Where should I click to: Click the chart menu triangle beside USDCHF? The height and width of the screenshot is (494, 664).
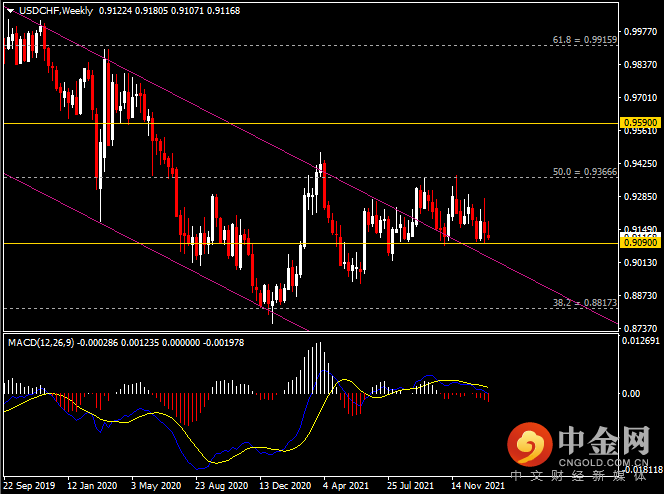pyautogui.click(x=11, y=11)
